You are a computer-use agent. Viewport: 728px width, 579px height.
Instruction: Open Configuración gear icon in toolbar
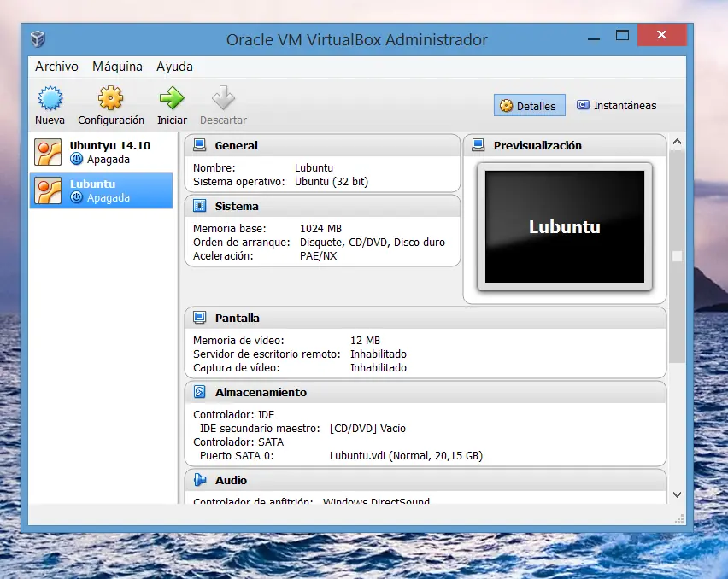pyautogui.click(x=111, y=99)
